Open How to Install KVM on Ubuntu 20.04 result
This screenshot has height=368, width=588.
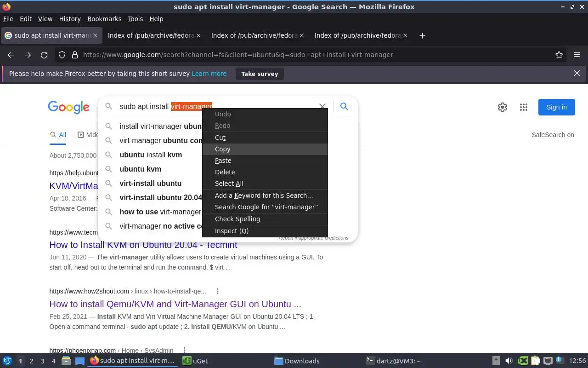click(143, 245)
